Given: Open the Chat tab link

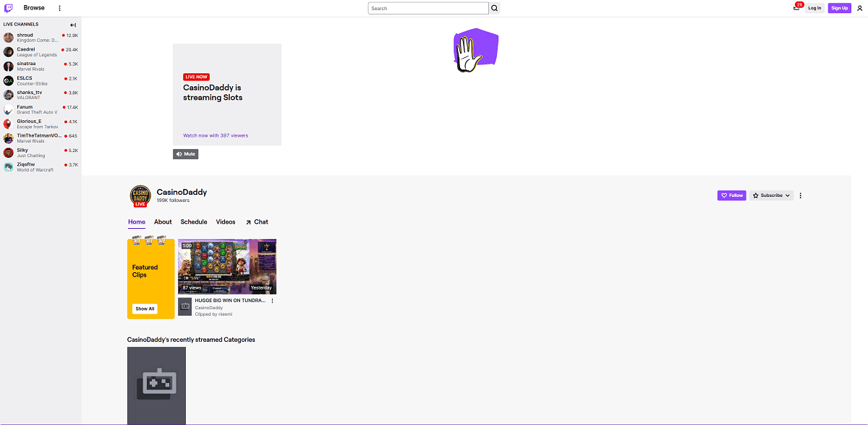Looking at the screenshot, I should pyautogui.click(x=257, y=222).
